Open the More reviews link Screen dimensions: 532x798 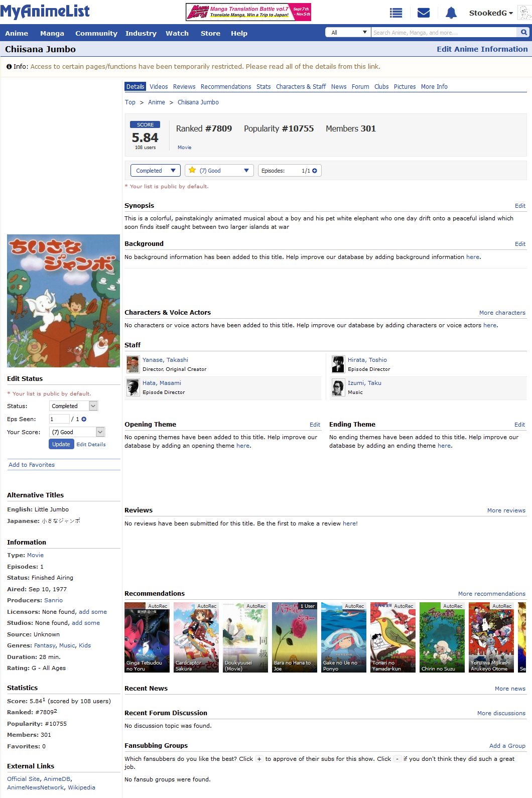tap(506, 510)
